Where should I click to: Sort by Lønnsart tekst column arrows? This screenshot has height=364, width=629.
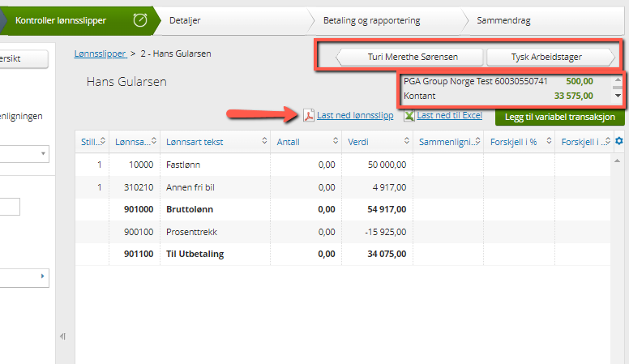click(x=264, y=140)
